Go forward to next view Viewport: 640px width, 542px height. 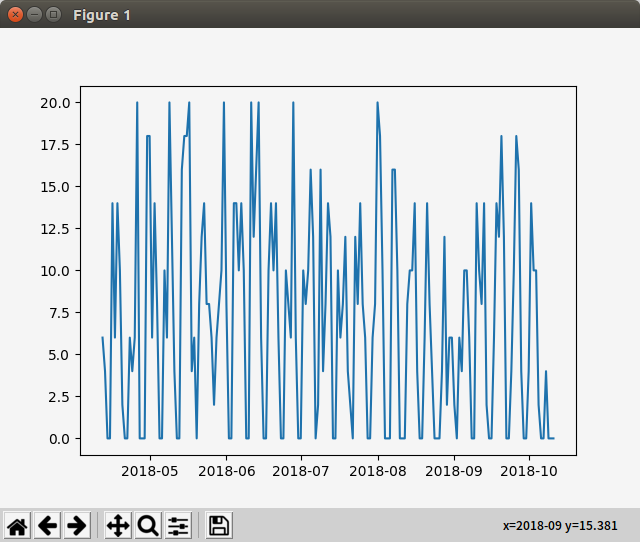[x=77, y=525]
